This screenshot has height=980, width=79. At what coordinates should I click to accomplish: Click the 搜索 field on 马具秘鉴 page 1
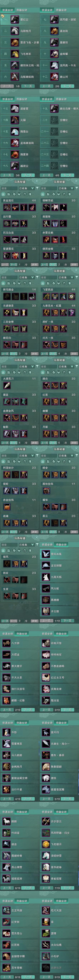click(x=9, y=188)
